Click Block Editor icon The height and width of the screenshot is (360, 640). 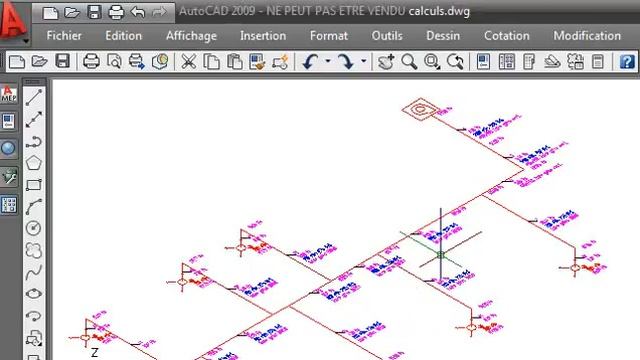(280, 62)
